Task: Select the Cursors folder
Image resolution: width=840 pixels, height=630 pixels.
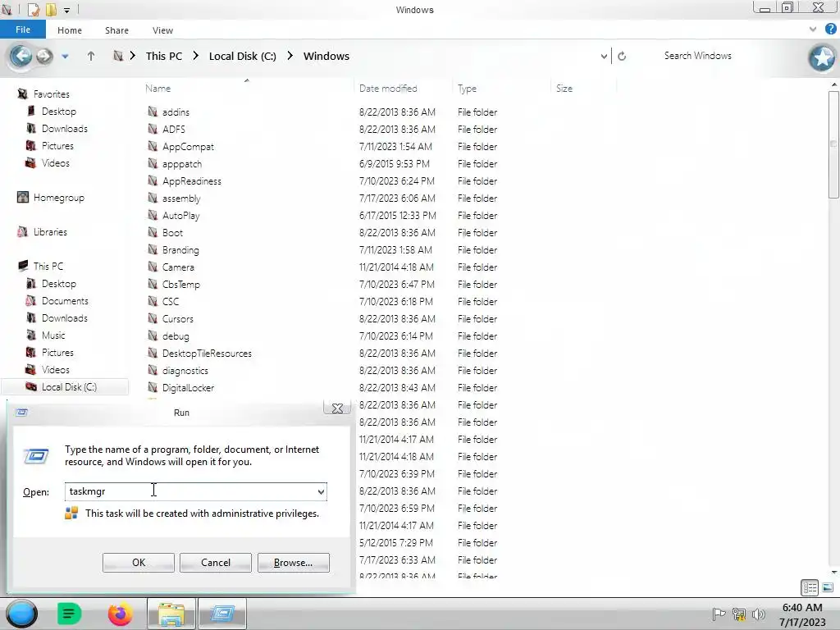Action: [178, 319]
